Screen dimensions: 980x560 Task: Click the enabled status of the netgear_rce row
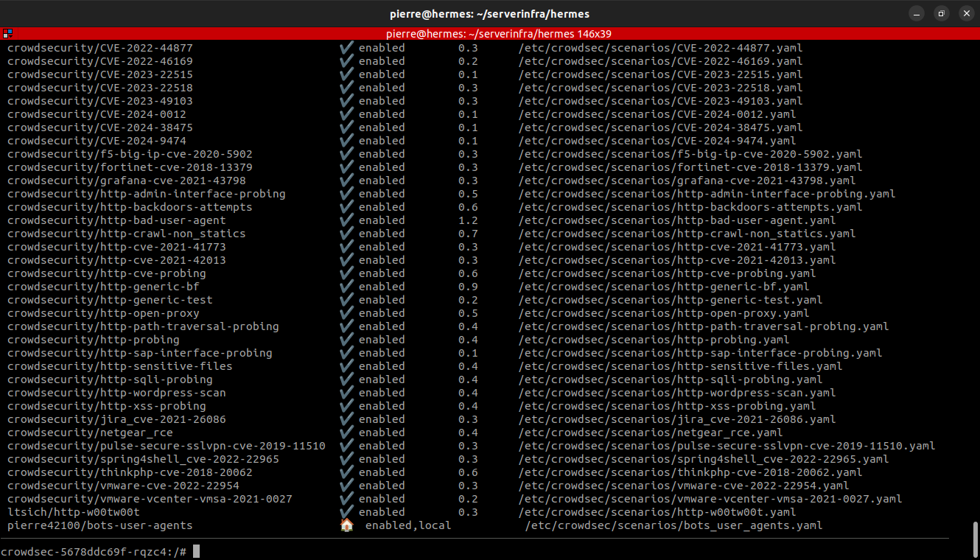click(x=382, y=433)
